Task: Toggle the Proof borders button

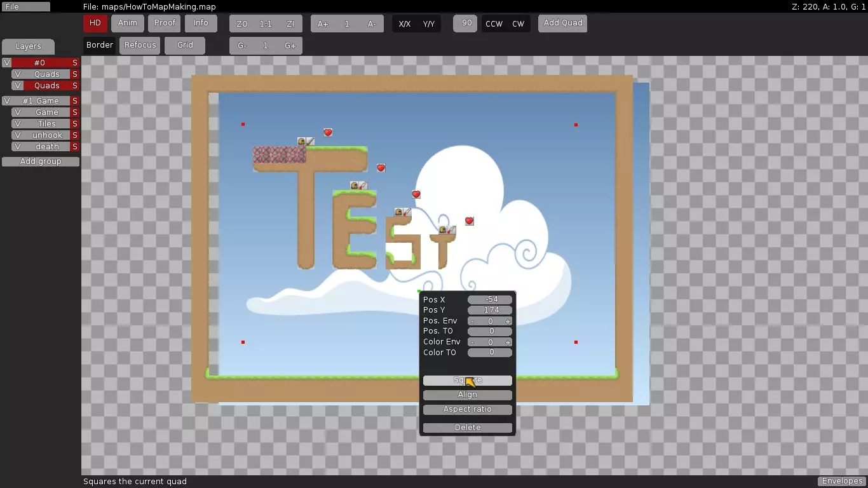Action: coord(165,24)
